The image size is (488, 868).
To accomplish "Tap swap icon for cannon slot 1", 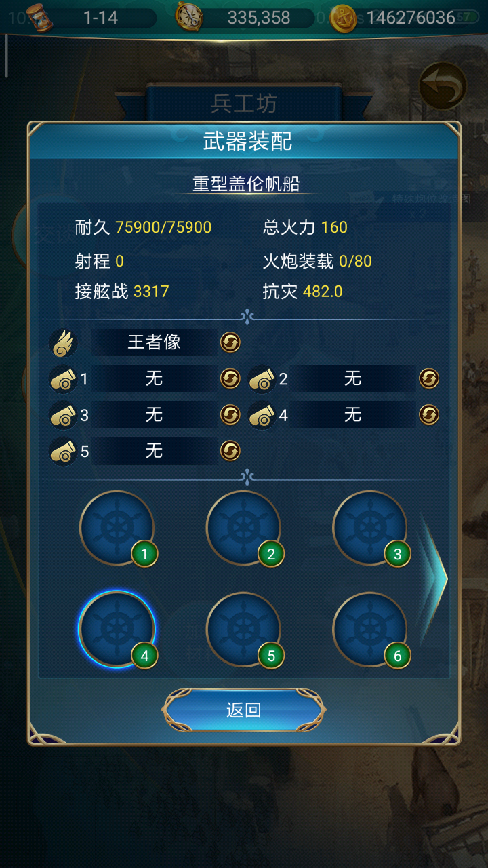I will coord(230,378).
